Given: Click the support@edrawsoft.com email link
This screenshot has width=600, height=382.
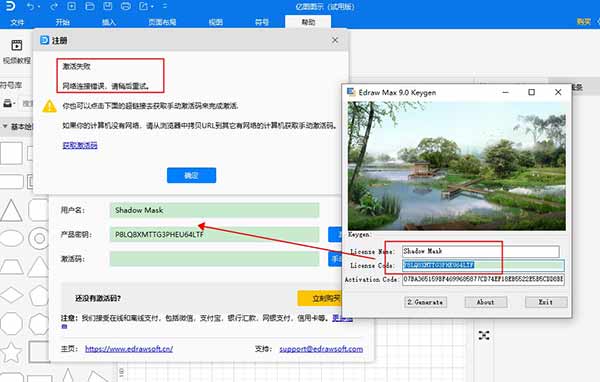Looking at the screenshot, I should point(321,349).
